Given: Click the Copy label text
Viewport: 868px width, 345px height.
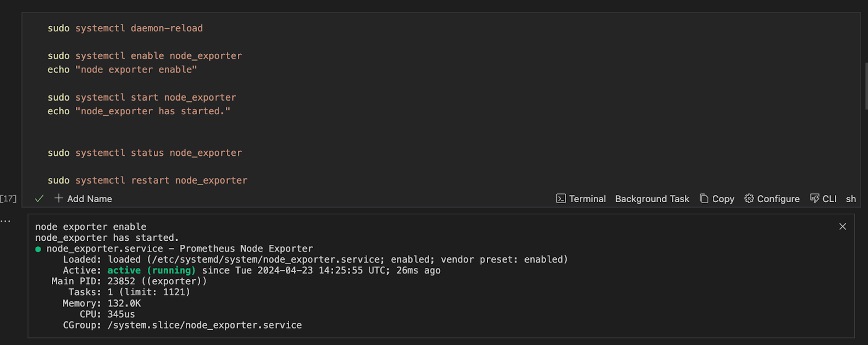Looking at the screenshot, I should 724,198.
